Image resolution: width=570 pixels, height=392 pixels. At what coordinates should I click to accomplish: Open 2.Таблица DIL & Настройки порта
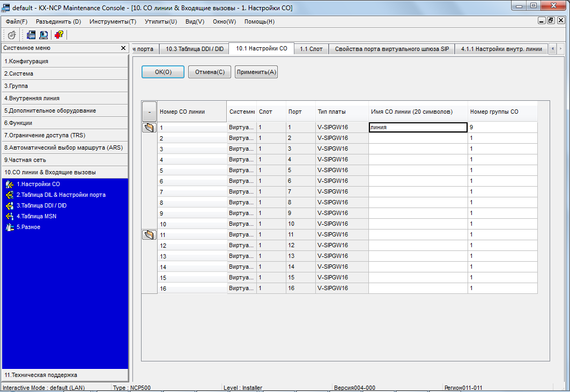tap(61, 195)
